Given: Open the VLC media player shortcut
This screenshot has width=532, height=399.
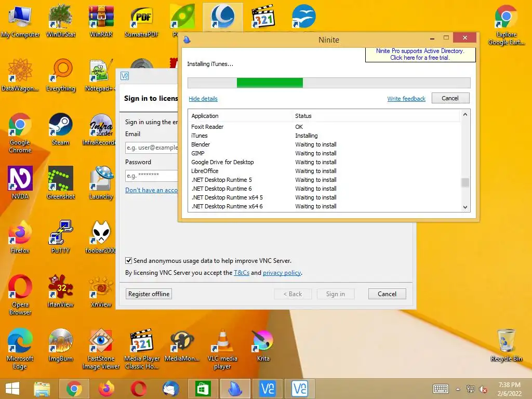Looking at the screenshot, I should pyautogui.click(x=222, y=349).
